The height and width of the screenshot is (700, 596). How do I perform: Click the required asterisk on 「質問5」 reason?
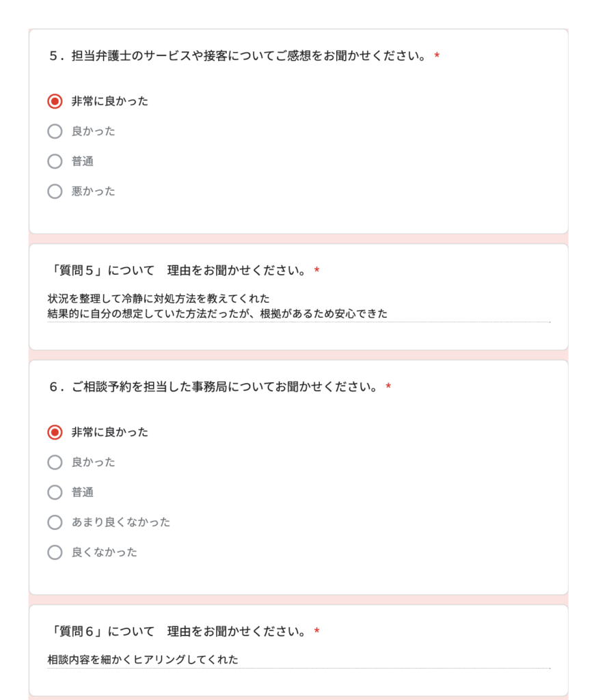(316, 271)
